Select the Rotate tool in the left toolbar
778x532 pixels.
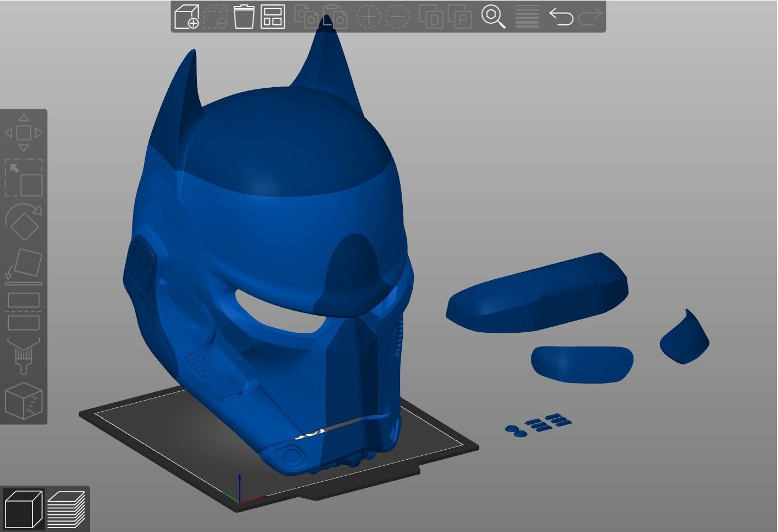[24, 222]
